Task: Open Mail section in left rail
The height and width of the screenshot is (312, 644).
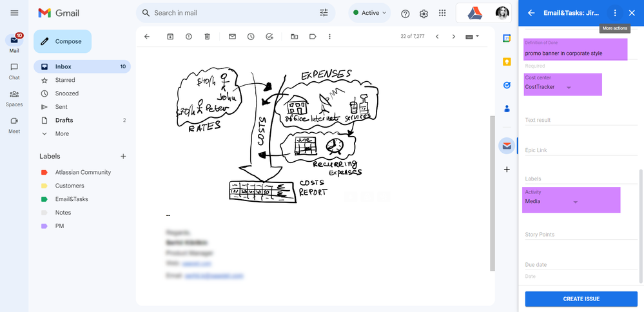Action: click(x=14, y=44)
